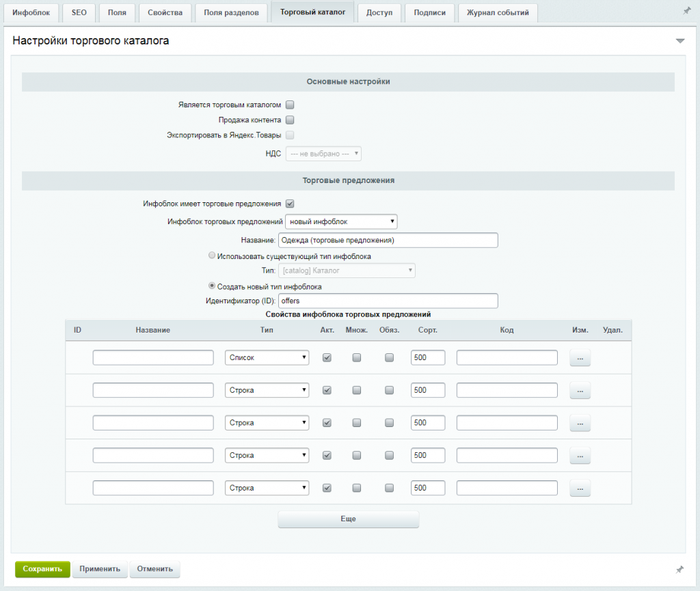
Task: Select the Торговый каталог tab
Action: 312,12
